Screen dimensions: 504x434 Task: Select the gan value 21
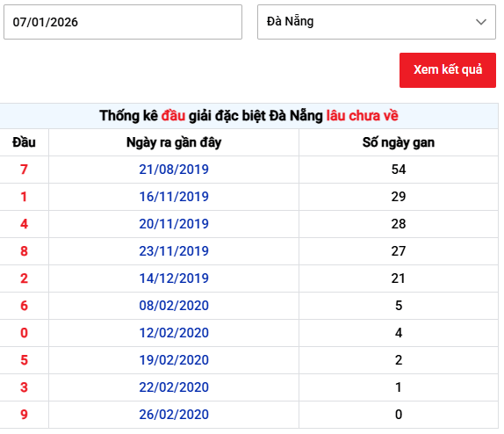399,278
